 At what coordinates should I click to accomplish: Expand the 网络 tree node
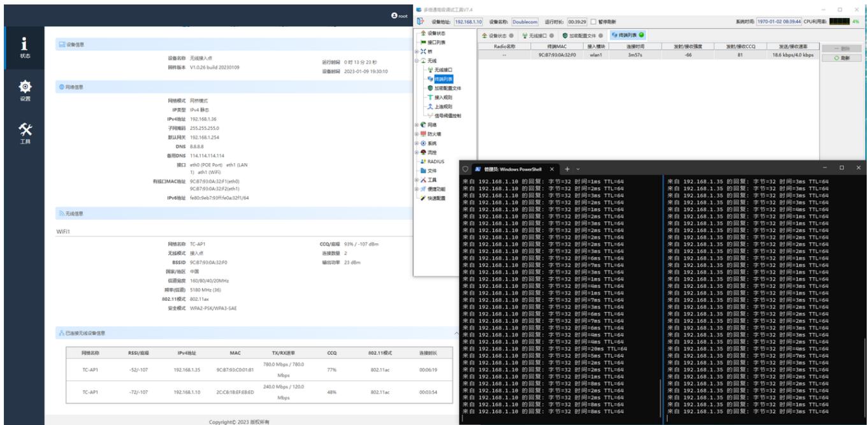416,125
